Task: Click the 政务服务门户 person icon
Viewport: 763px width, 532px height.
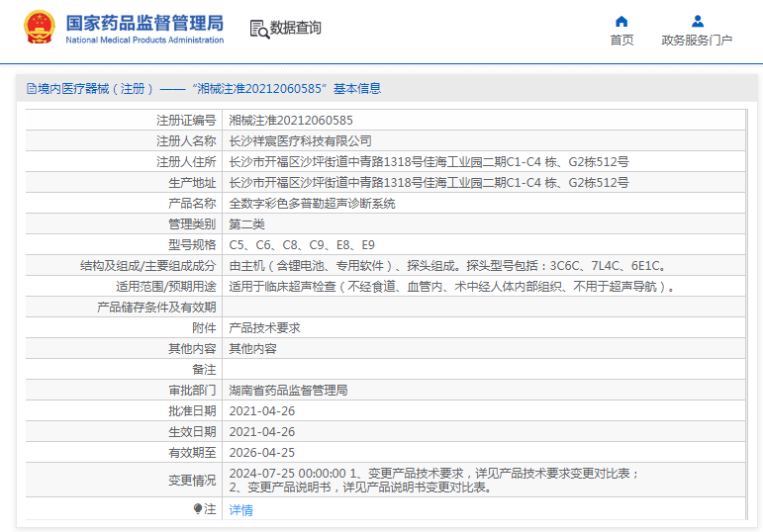Action: [x=697, y=21]
